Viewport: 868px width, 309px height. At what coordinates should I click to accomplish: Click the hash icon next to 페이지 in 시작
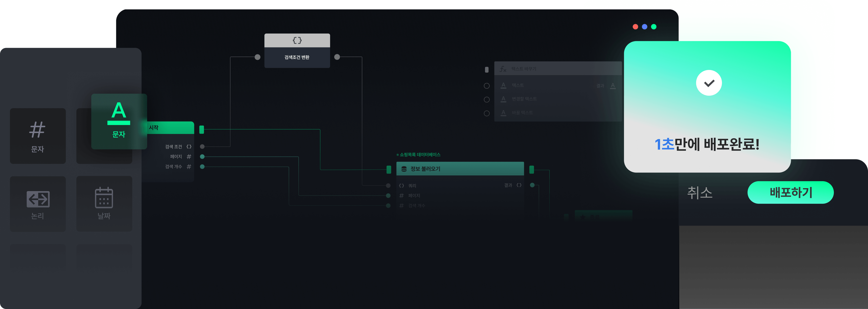(x=189, y=157)
